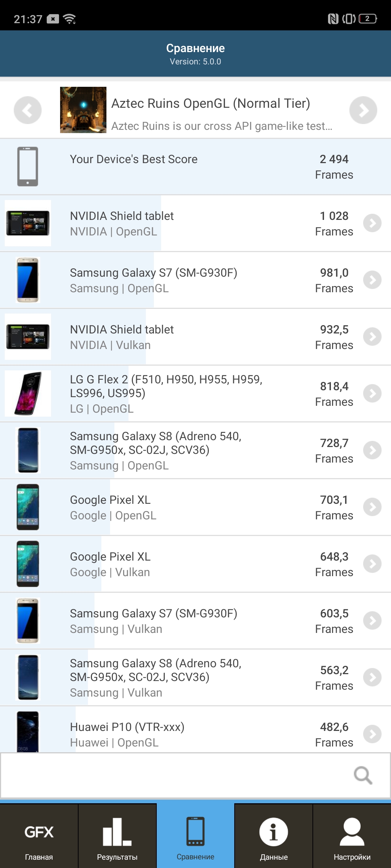Tap Aztec Ruins OpenGL (Normal Tier) title
Image resolution: width=391 pixels, height=868 pixels.
211,103
